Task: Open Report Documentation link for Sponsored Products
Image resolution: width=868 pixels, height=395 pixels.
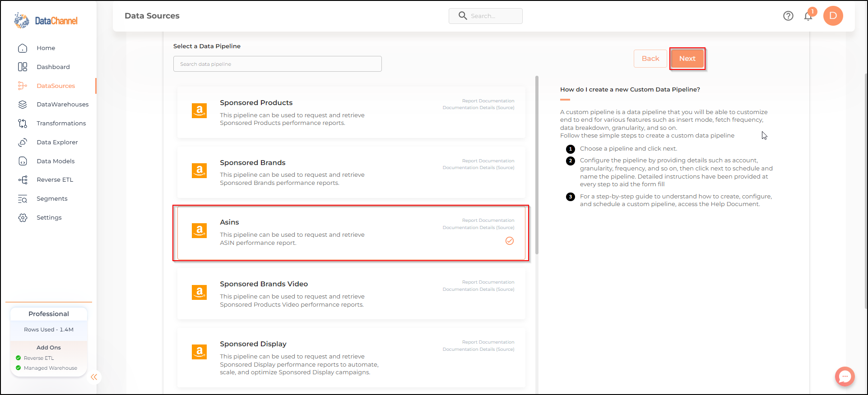Action: tap(488, 101)
